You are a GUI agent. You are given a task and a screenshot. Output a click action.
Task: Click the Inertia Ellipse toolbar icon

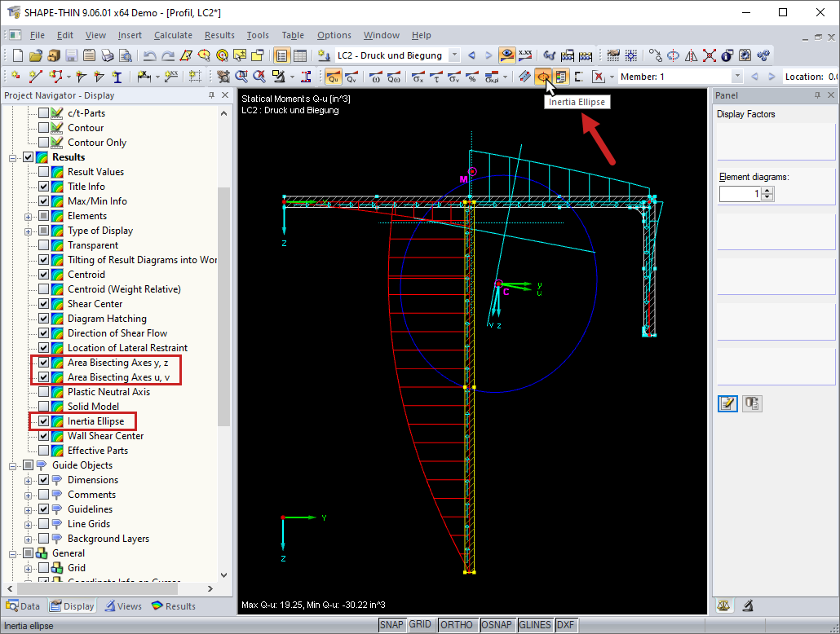tap(542, 77)
